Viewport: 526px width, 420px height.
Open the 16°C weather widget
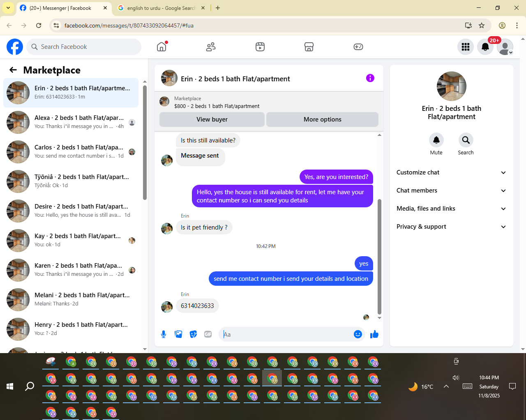421,387
